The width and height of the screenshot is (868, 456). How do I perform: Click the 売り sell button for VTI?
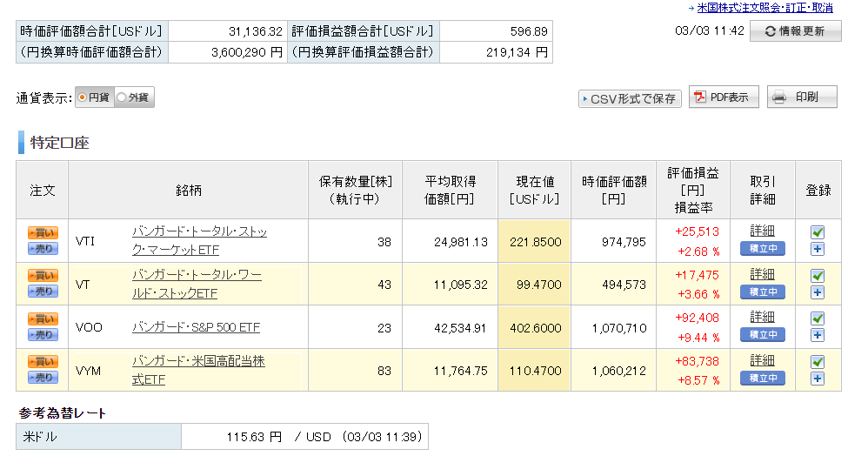(43, 249)
